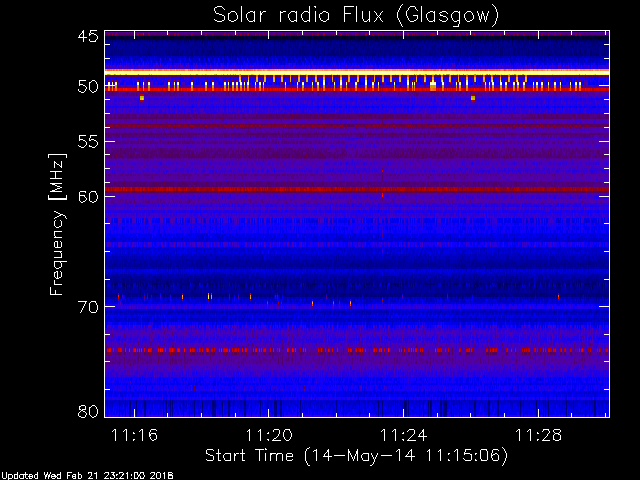The width and height of the screenshot is (640, 480).
Task: Click the bright white band above 50 MHz
Action: coord(357,72)
